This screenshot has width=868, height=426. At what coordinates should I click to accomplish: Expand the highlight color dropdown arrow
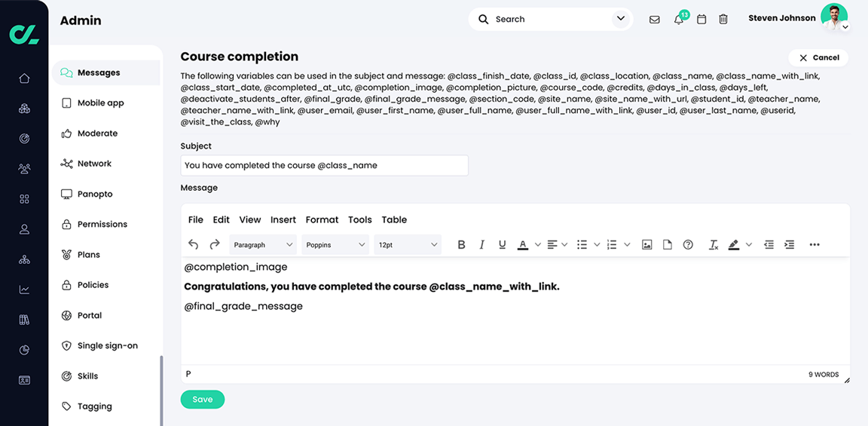(749, 244)
